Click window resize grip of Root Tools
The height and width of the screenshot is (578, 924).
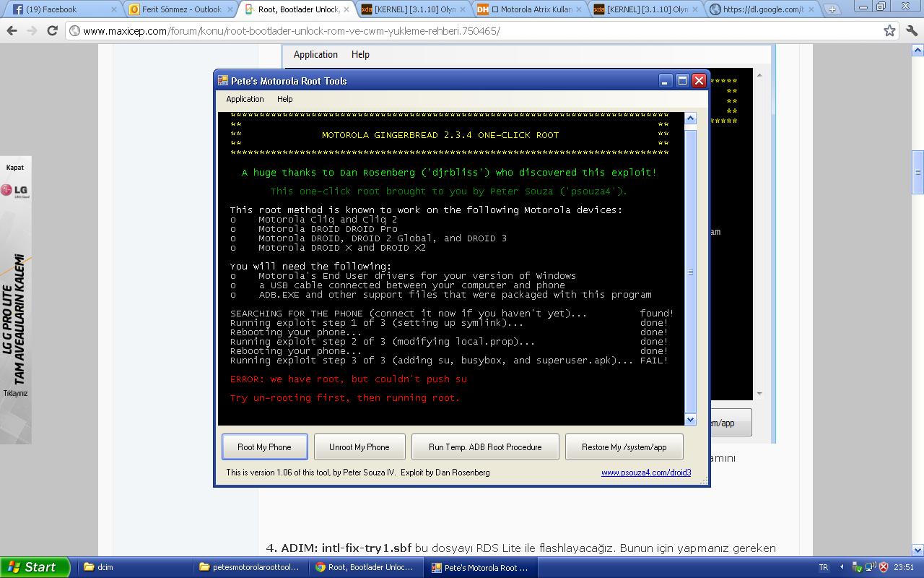pyautogui.click(x=704, y=480)
